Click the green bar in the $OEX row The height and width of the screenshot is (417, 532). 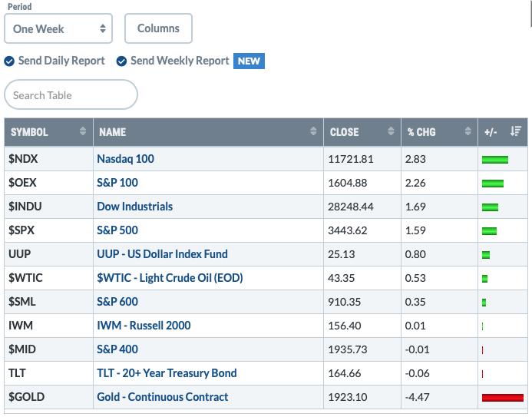493,184
